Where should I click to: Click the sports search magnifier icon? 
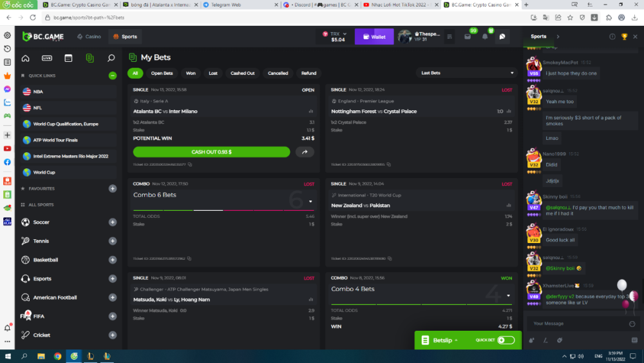point(111,58)
